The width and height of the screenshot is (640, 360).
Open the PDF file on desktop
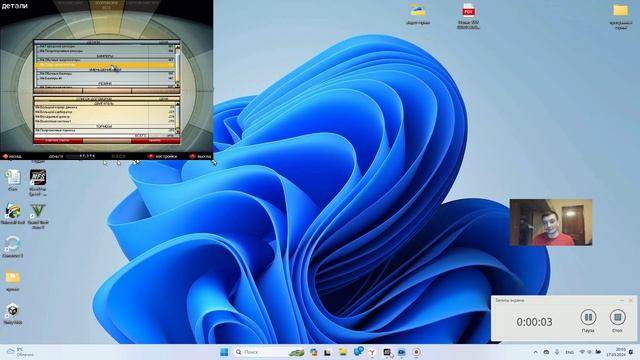pos(468,16)
